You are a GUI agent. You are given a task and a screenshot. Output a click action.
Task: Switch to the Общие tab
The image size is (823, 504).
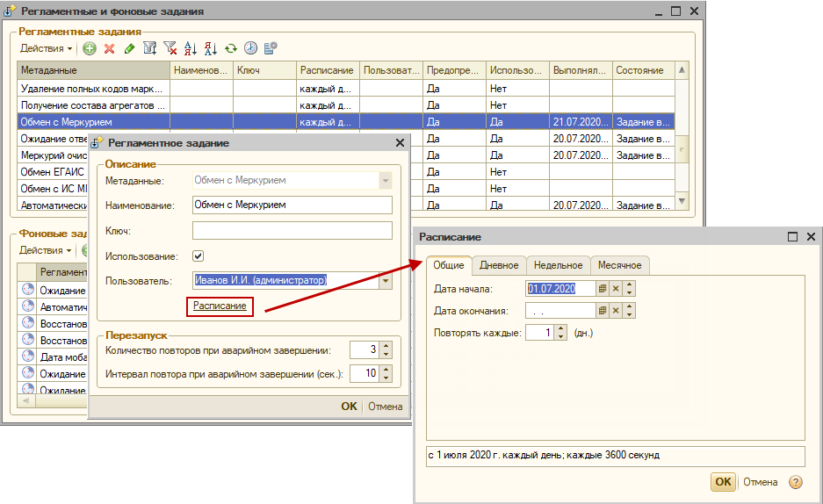point(449,265)
